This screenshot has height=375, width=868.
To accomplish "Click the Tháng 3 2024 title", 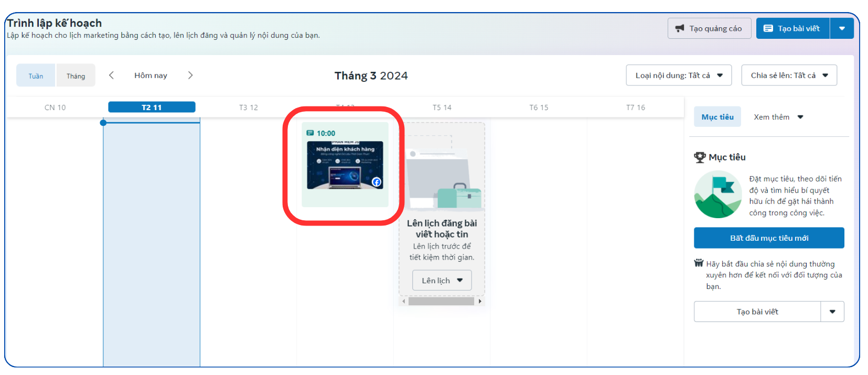I will 371,76.
